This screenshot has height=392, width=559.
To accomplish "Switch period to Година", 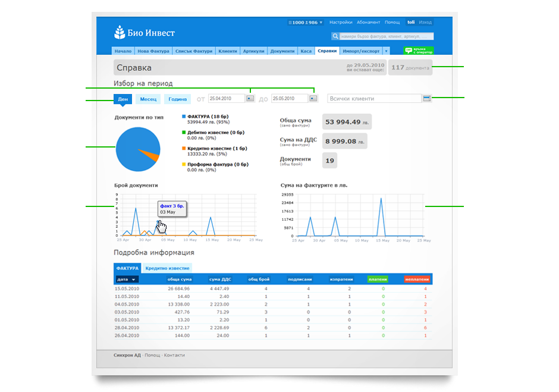I will click(x=177, y=99).
